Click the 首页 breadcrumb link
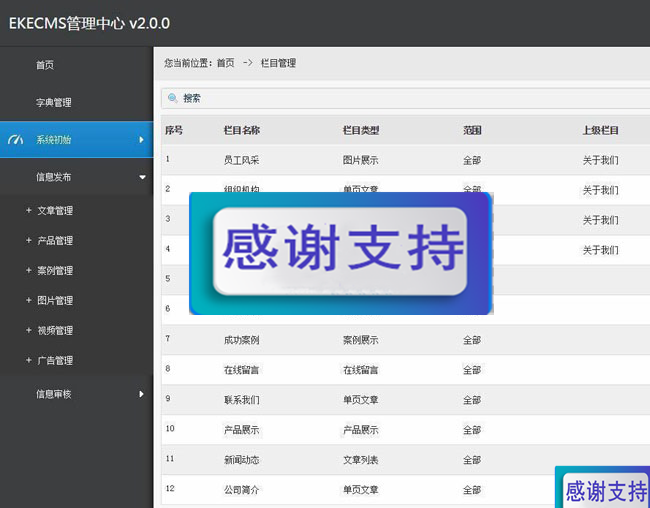The image size is (650, 508). (226, 63)
